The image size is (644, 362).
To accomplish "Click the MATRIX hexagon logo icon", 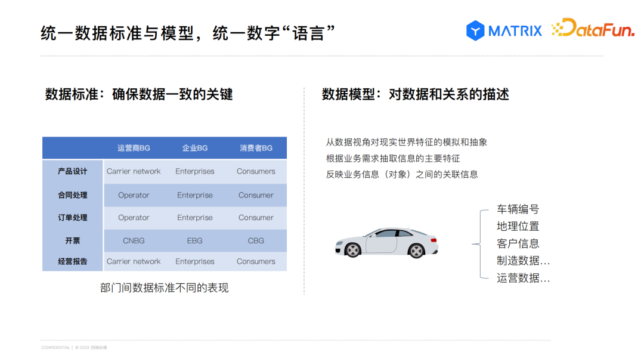I will [475, 30].
